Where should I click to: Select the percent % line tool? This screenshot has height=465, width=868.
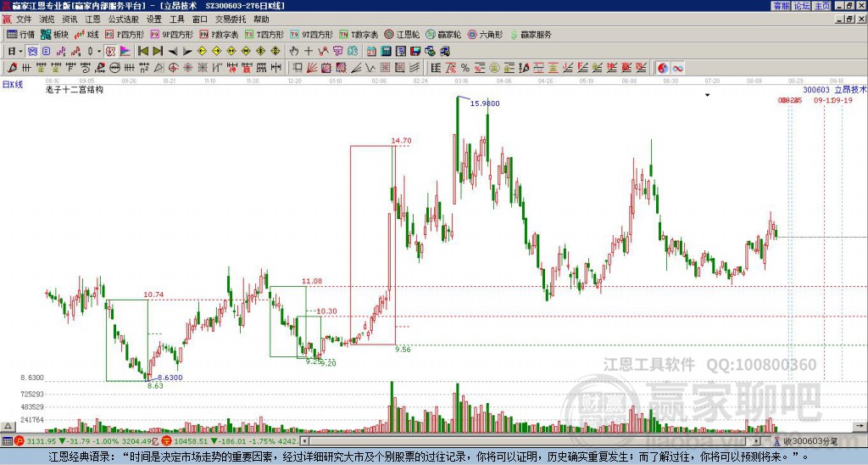coord(465,68)
